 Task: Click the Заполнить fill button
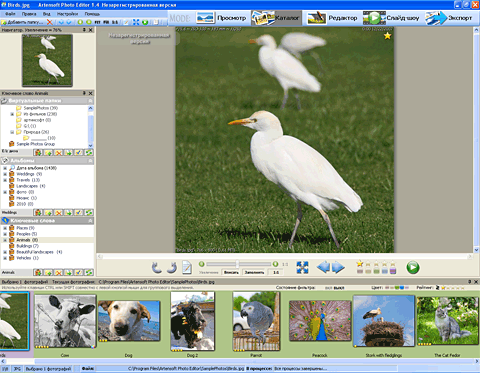pyautogui.click(x=254, y=272)
